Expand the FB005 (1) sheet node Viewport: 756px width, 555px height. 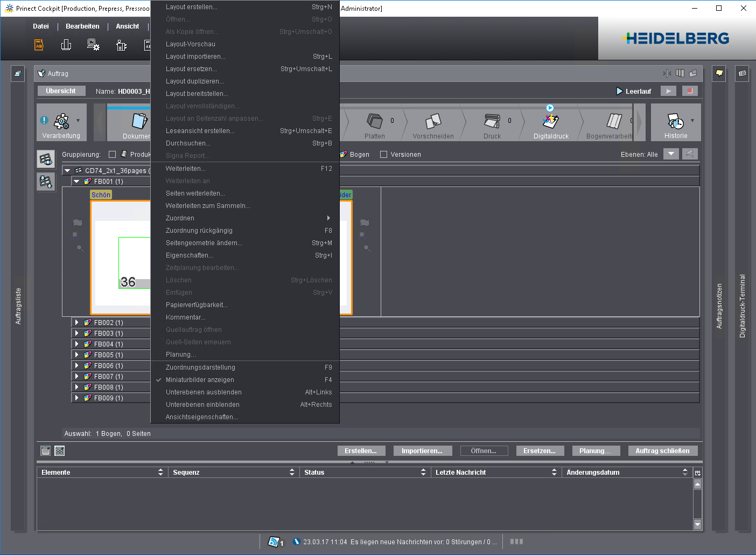(76, 355)
